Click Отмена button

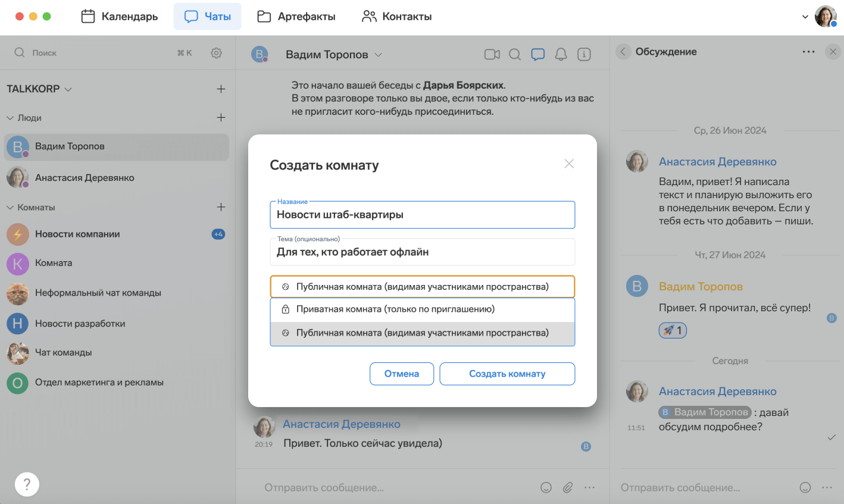(402, 374)
